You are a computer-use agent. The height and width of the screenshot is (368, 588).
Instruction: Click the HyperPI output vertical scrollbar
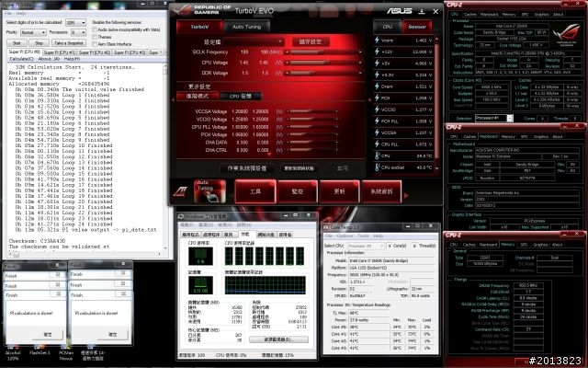pos(164,157)
